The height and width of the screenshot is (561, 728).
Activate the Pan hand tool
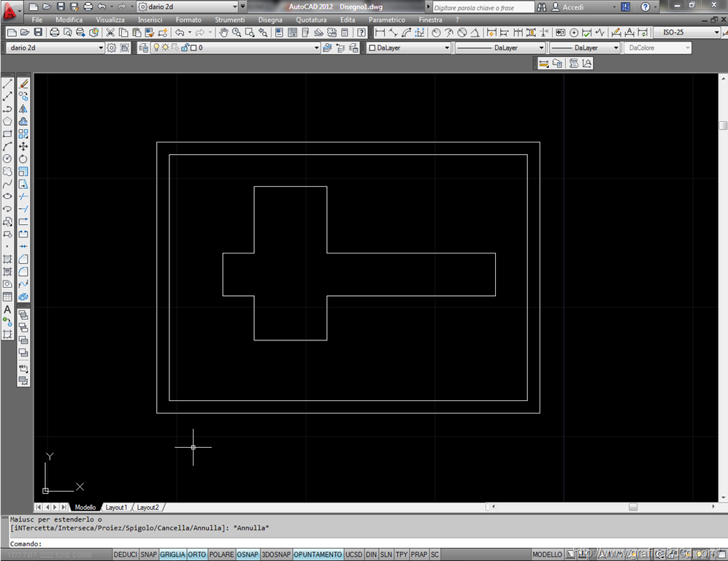coord(224,33)
